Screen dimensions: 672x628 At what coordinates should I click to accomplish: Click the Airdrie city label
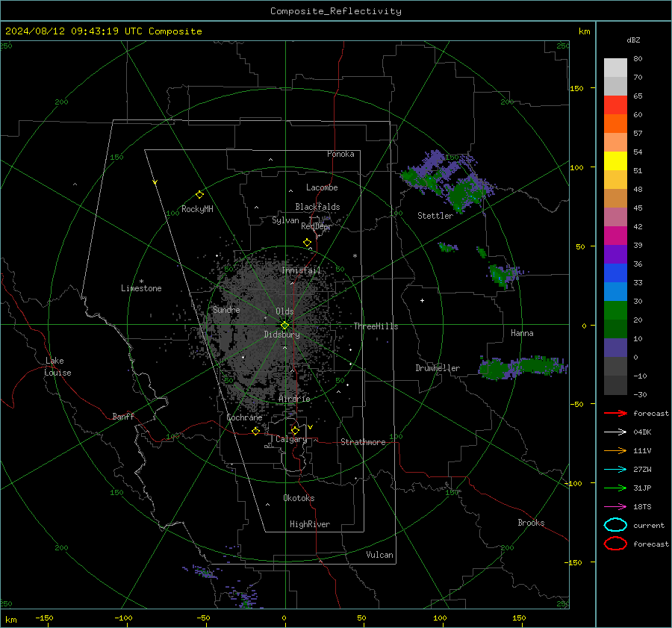(294, 399)
